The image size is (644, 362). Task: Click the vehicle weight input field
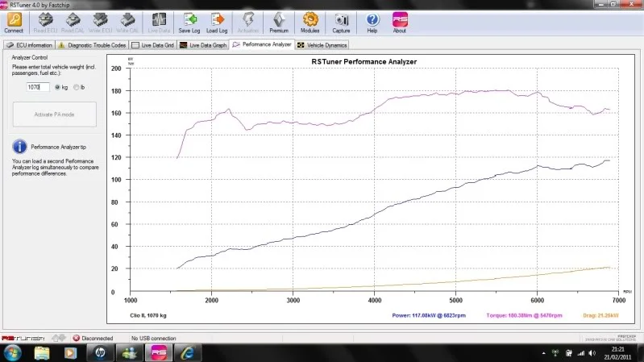38,87
